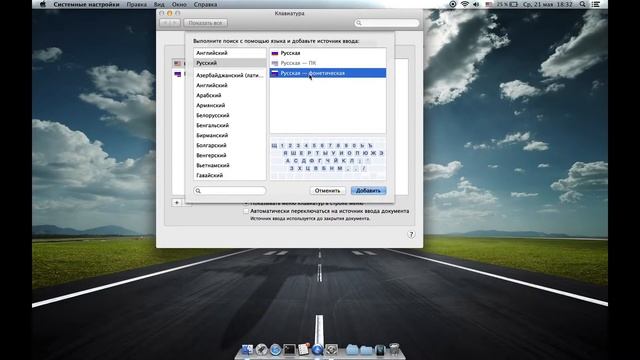
Task: Click the preferences window search field
Action: pyautogui.click(x=387, y=23)
